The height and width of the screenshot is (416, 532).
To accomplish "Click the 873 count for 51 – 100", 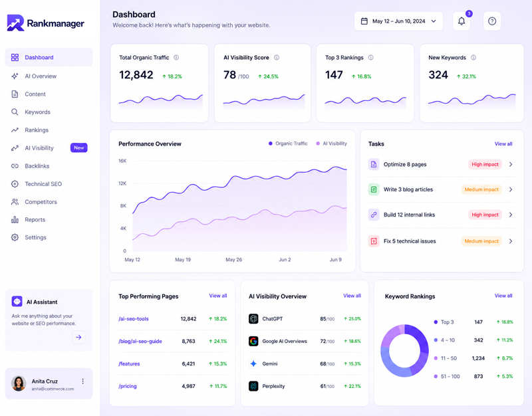I will point(478,376).
